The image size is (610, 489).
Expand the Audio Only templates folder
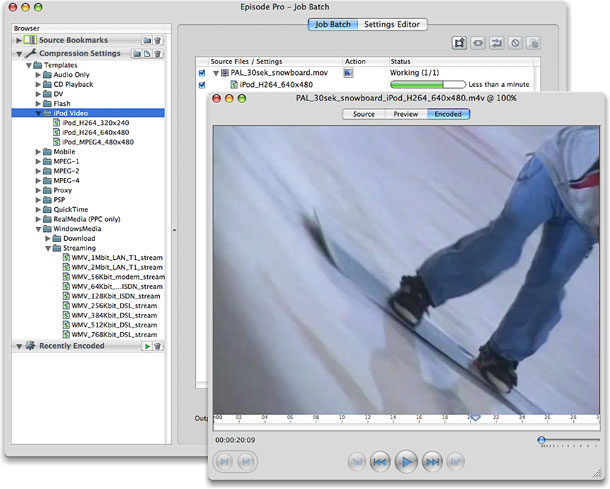39,74
